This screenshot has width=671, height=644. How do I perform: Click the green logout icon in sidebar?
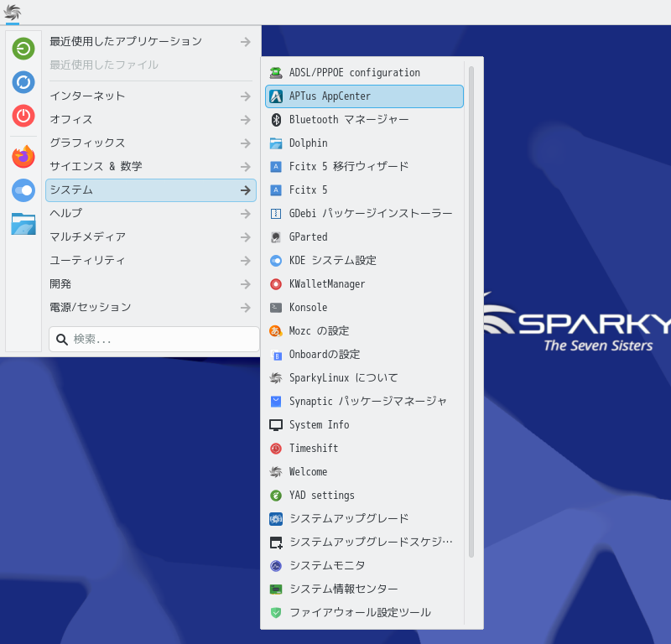[23, 49]
